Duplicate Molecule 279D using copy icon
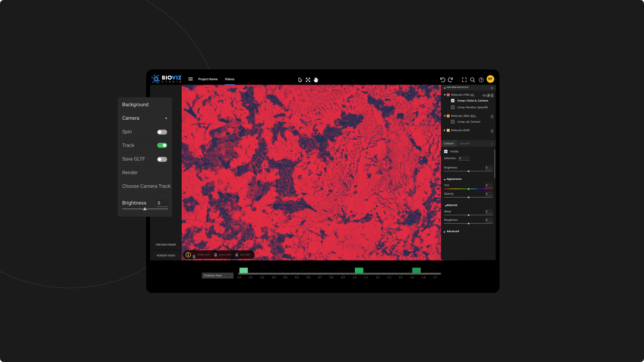644x362 pixels. click(488, 95)
